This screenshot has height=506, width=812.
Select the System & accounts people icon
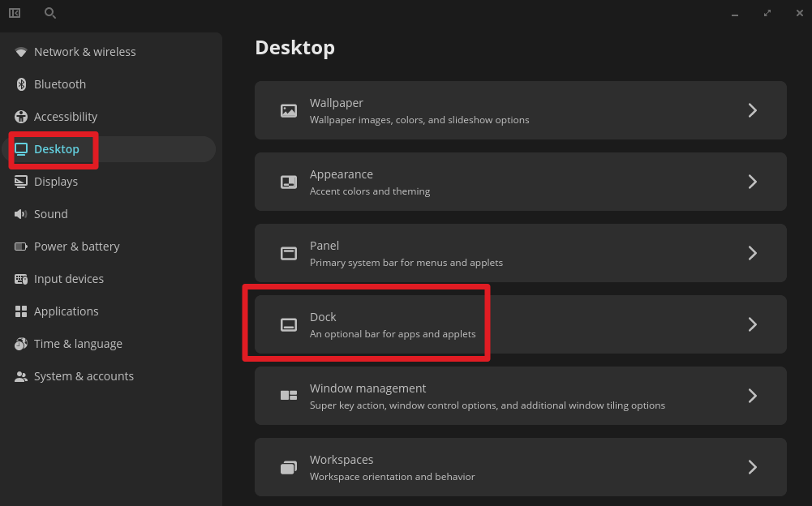(20, 375)
